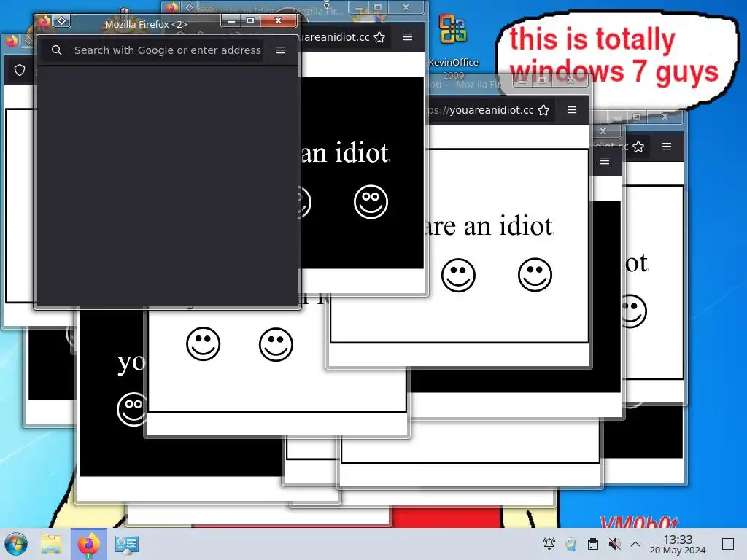Open hamburger menu right of 'ps://youareanidiot.cc' address
The height and width of the screenshot is (560, 747).
coord(572,110)
